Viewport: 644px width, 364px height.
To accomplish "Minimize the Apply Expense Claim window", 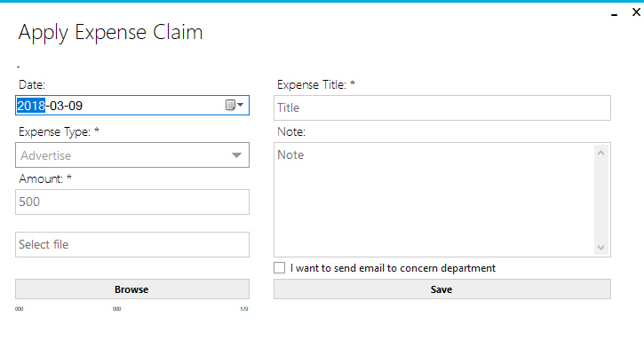I will (x=614, y=14).
